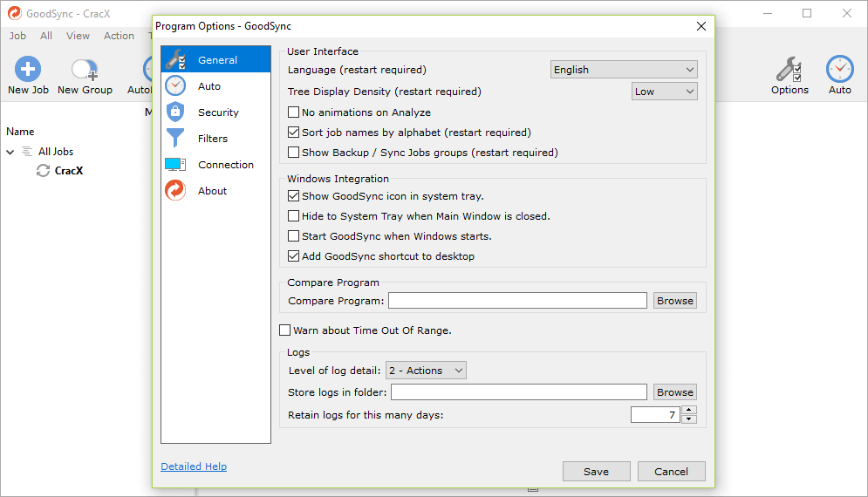Screen dimensions: 868x497
Task: Switch to the Security options tab
Action: [215, 112]
